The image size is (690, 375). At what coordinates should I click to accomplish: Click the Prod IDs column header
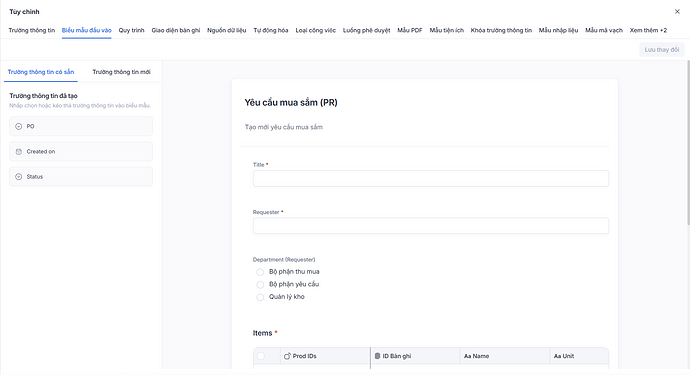click(x=325, y=356)
